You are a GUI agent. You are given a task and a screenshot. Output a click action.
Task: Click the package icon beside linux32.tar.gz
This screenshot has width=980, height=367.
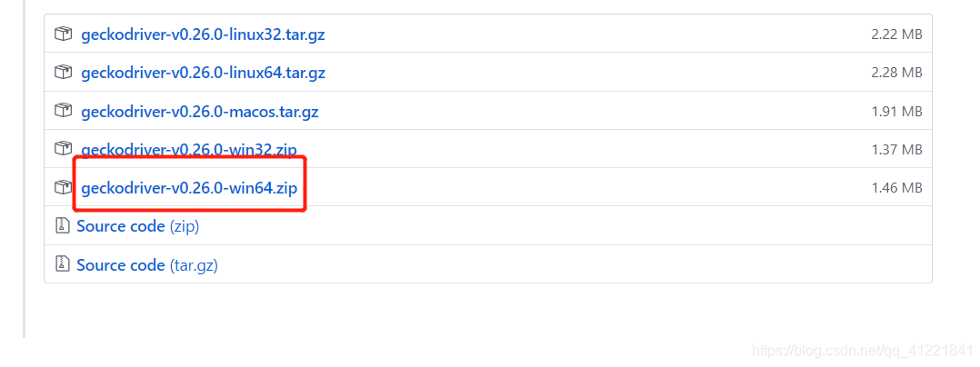[63, 35]
